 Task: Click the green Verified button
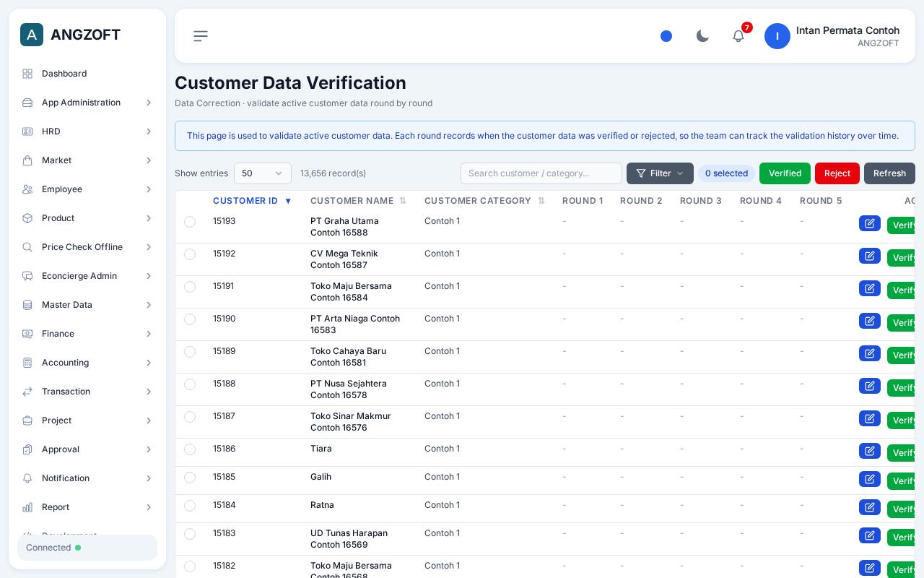pyautogui.click(x=785, y=173)
